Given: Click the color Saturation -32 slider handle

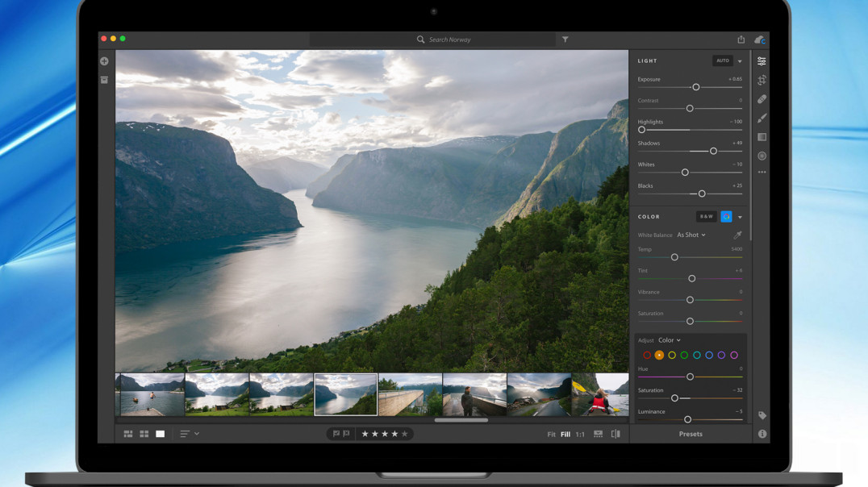Looking at the screenshot, I should point(674,398).
